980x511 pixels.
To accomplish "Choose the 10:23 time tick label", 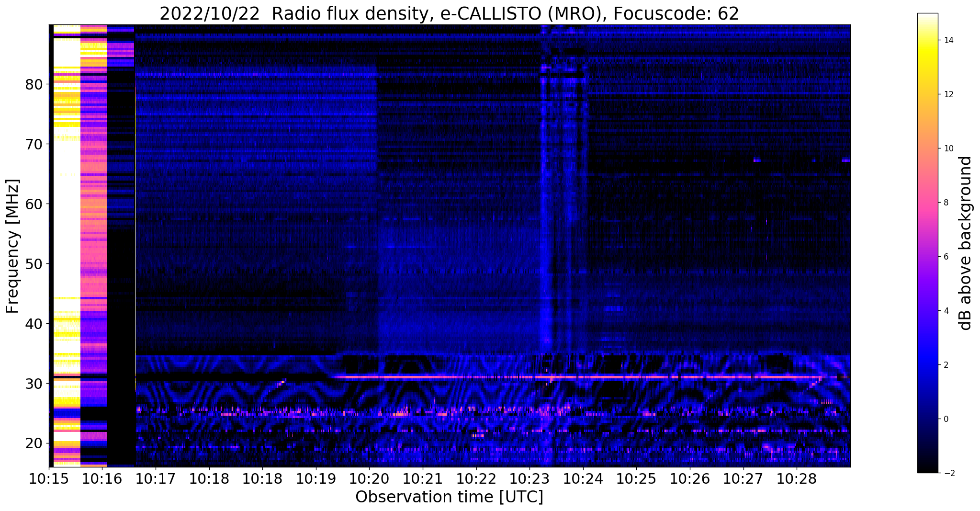I will click(529, 479).
